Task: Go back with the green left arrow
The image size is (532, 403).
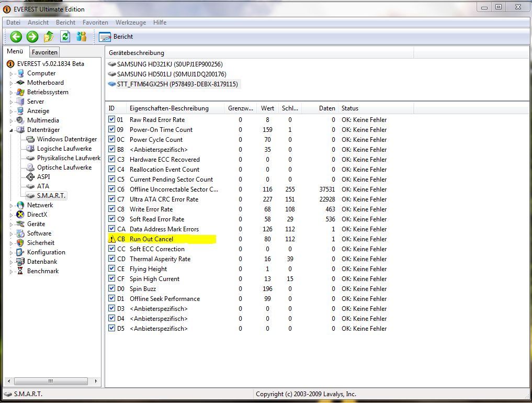Action: coord(16,37)
